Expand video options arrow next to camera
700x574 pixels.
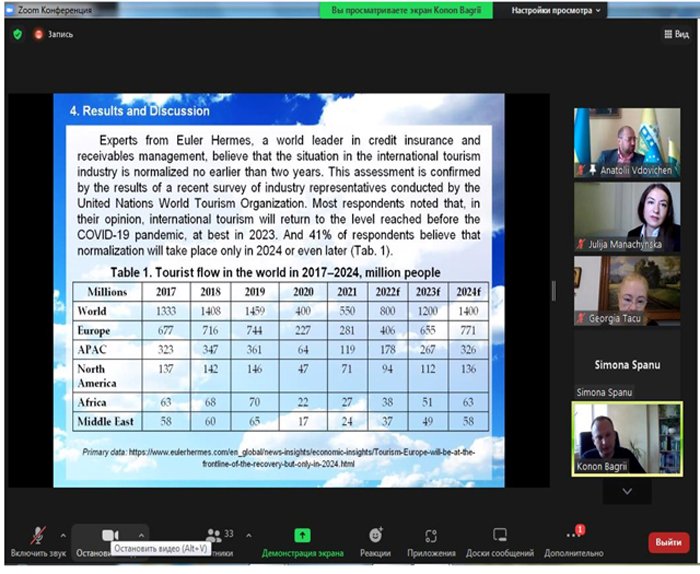(x=141, y=535)
